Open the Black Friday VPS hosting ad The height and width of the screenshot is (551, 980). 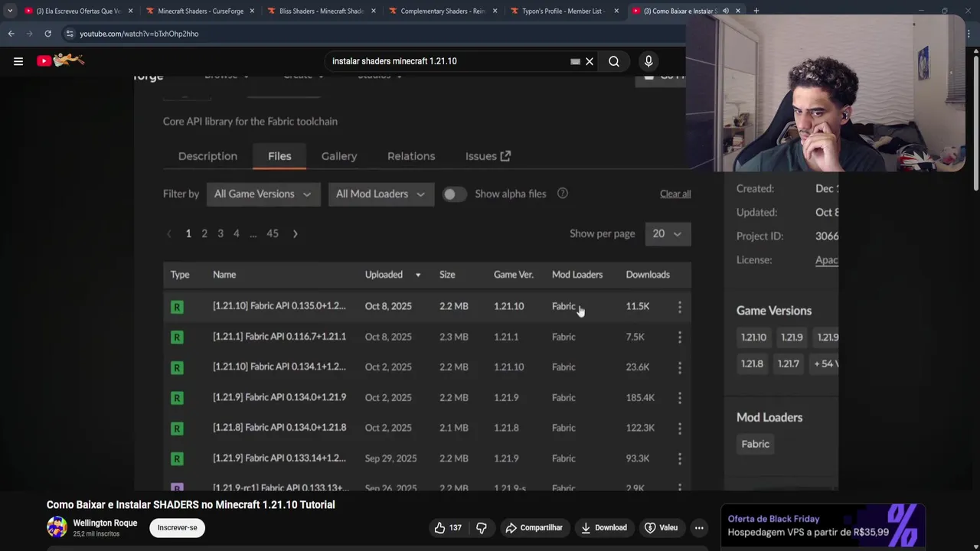tap(824, 526)
